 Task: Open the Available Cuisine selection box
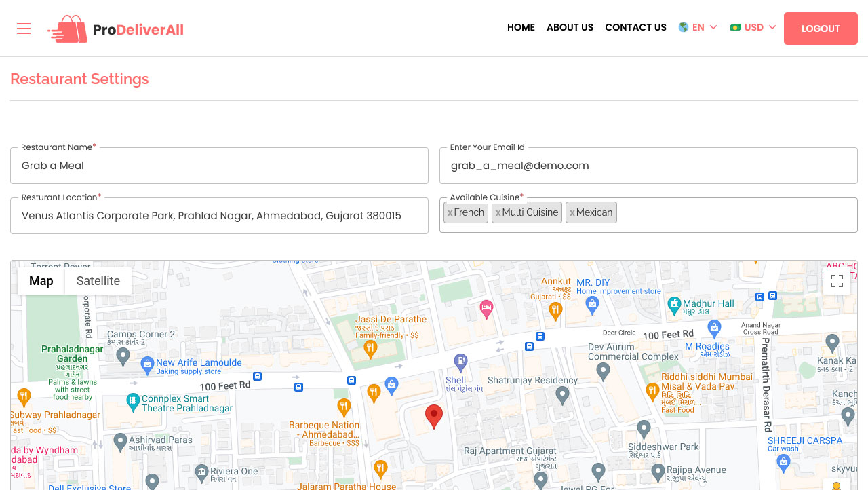point(648,215)
